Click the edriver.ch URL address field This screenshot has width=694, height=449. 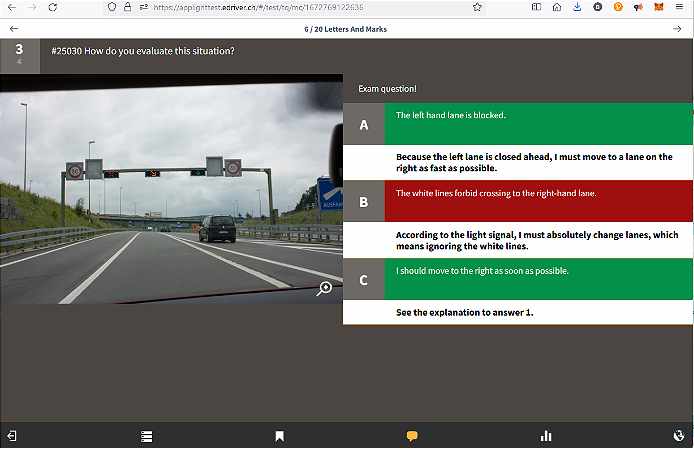click(258, 7)
